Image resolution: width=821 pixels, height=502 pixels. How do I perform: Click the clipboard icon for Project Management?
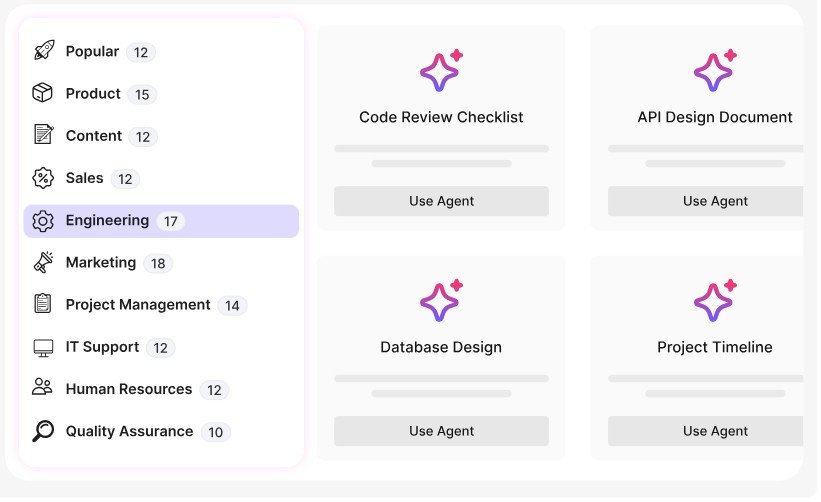43,304
